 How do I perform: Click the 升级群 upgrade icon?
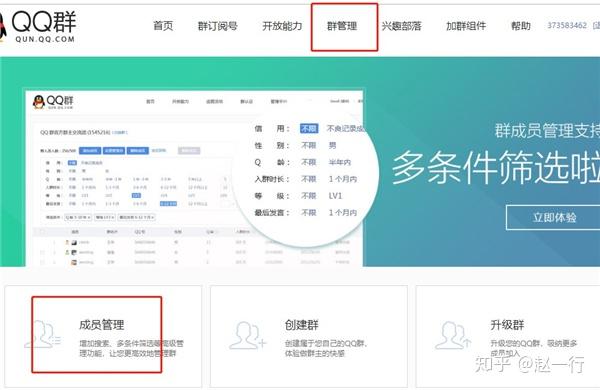point(453,335)
